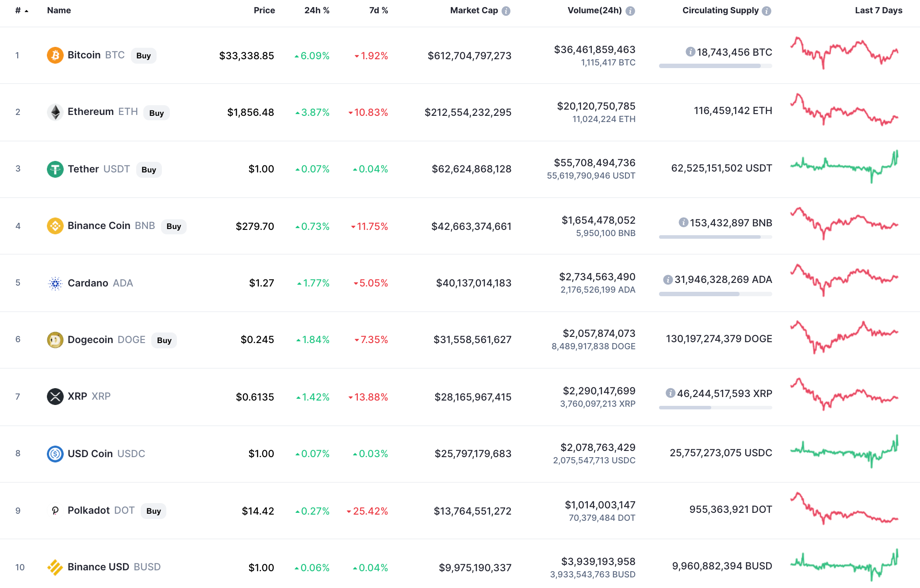Open the Market Cap info icon
Viewport: 920px width, 588px height.
[x=506, y=11]
